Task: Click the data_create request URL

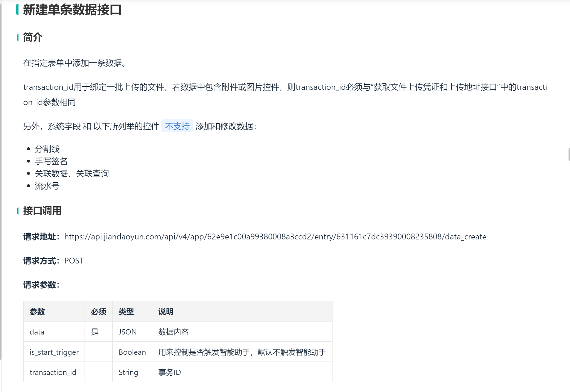Action: (275, 236)
